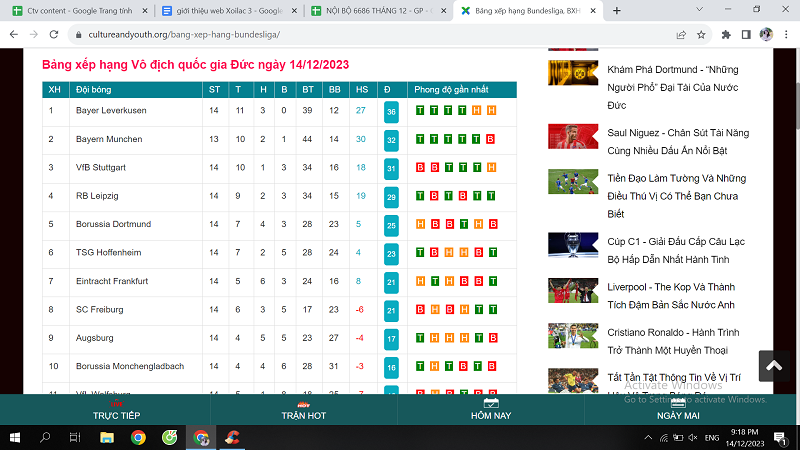Open HÔM NAY schedule

[x=491, y=410]
